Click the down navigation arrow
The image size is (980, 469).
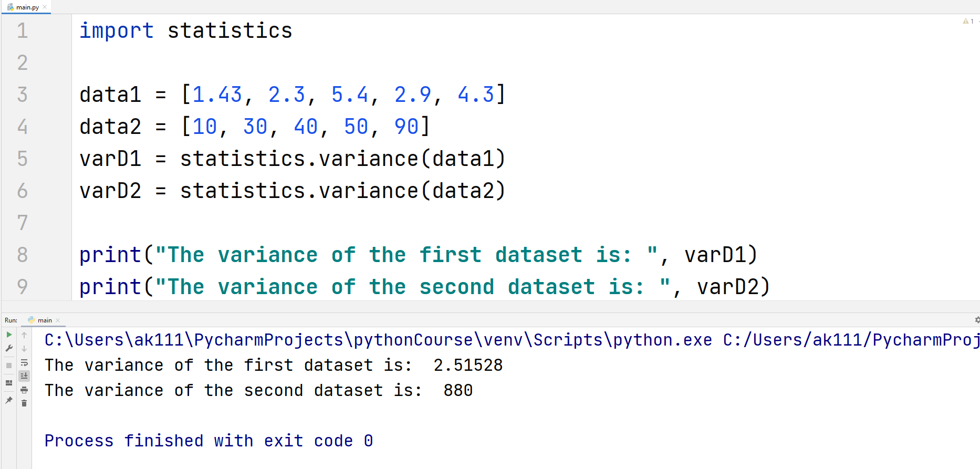(24, 349)
